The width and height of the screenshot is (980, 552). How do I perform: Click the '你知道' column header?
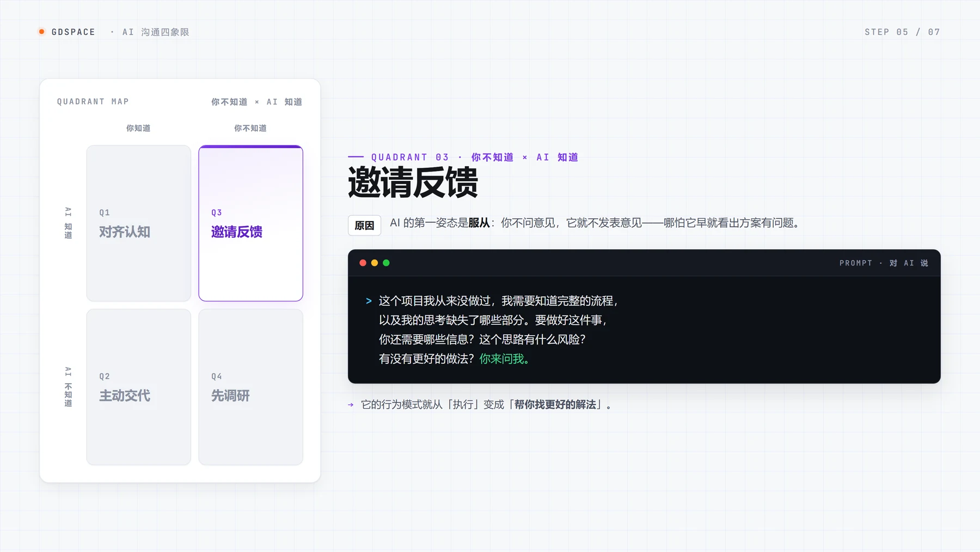tap(138, 128)
